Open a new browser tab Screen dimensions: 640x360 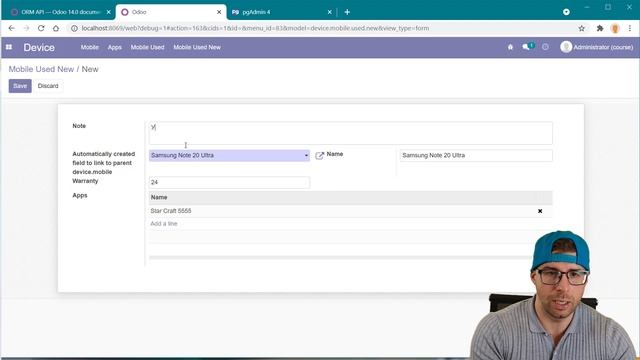pyautogui.click(x=347, y=12)
